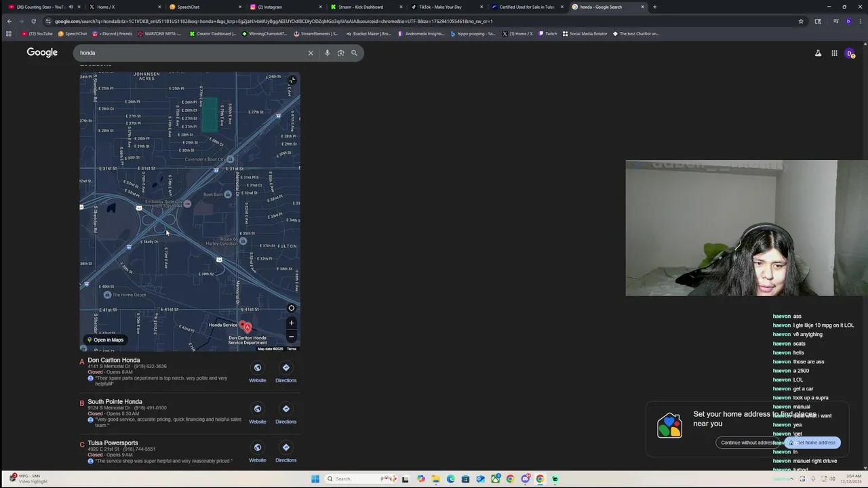868x488 pixels.
Task: Submit the search with the magnifier icon
Action: (354, 53)
